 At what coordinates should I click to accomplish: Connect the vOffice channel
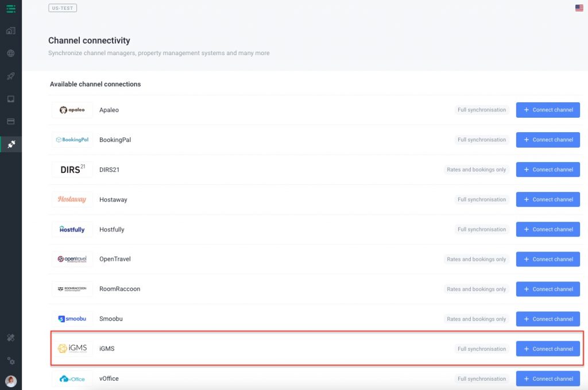coord(548,379)
